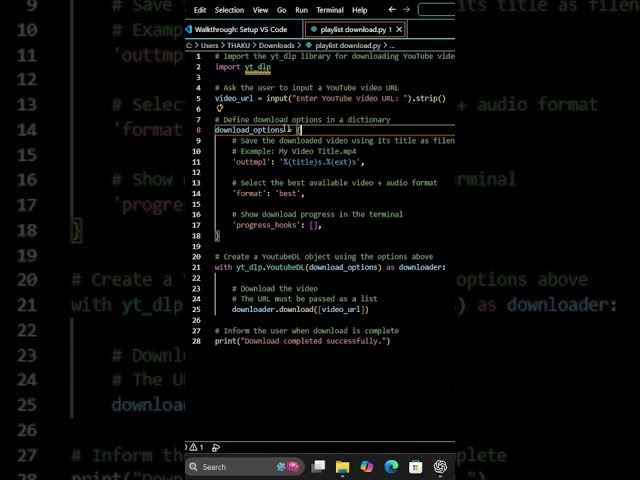Open Task View from the taskbar

point(318,467)
